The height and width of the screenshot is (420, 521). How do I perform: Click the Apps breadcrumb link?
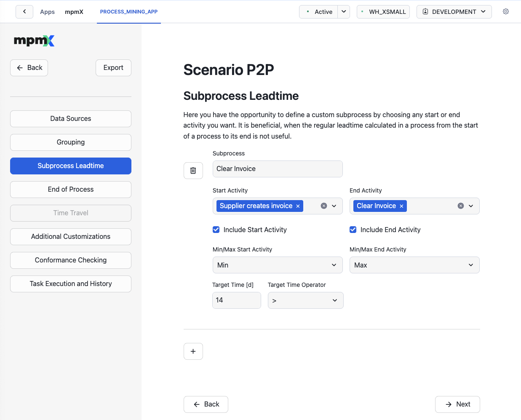point(47,12)
